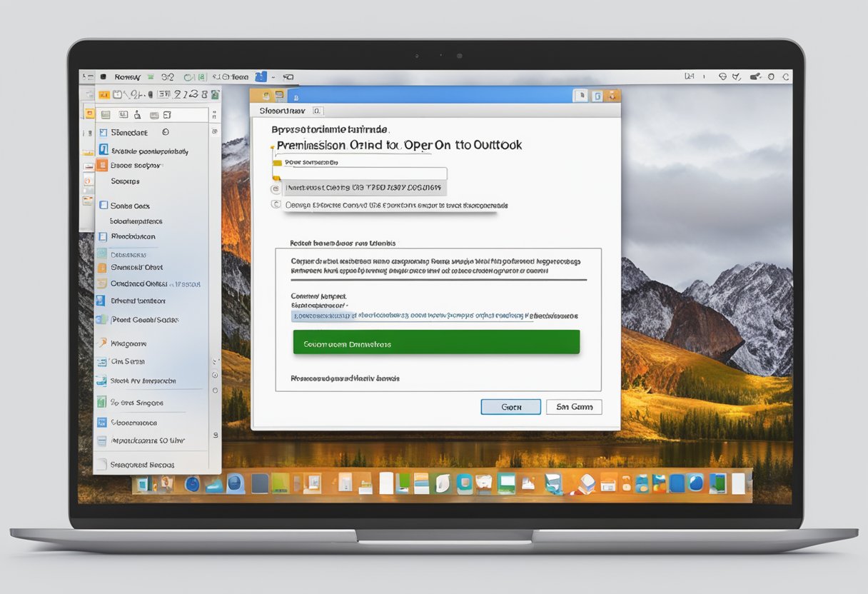Click the orange arrow 'Wagoore' sidebar icon
This screenshot has width=868, height=594.
pos(103,343)
